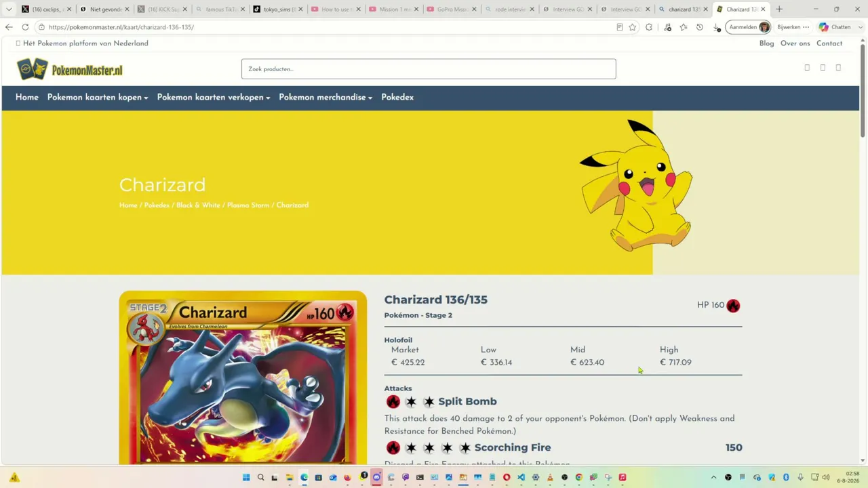The height and width of the screenshot is (488, 868).
Task: Click the High price € 717.09
Action: pyautogui.click(x=675, y=363)
